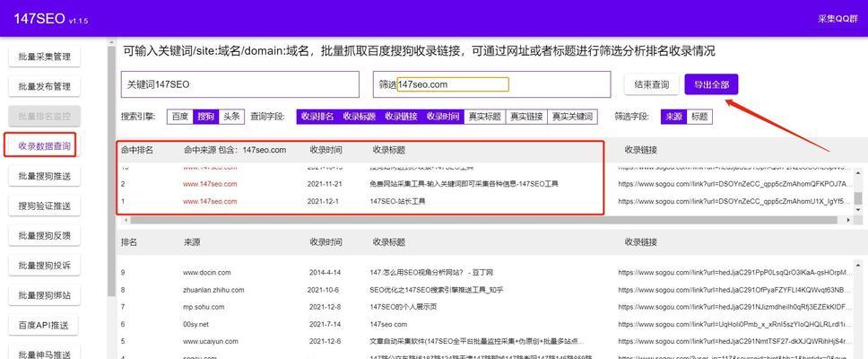Select 标题 as filter field
The image size is (868, 359).
pos(699,117)
